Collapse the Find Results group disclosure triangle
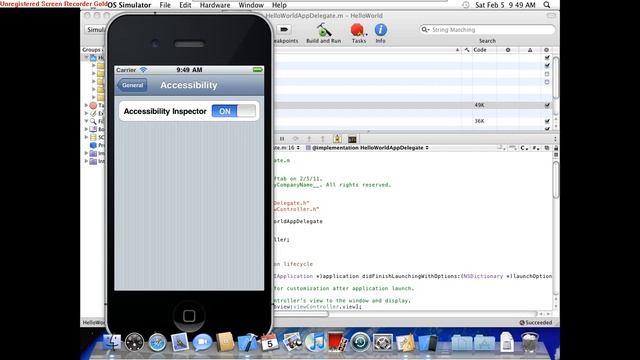Image resolution: width=640 pixels, height=360 pixels. click(87, 121)
